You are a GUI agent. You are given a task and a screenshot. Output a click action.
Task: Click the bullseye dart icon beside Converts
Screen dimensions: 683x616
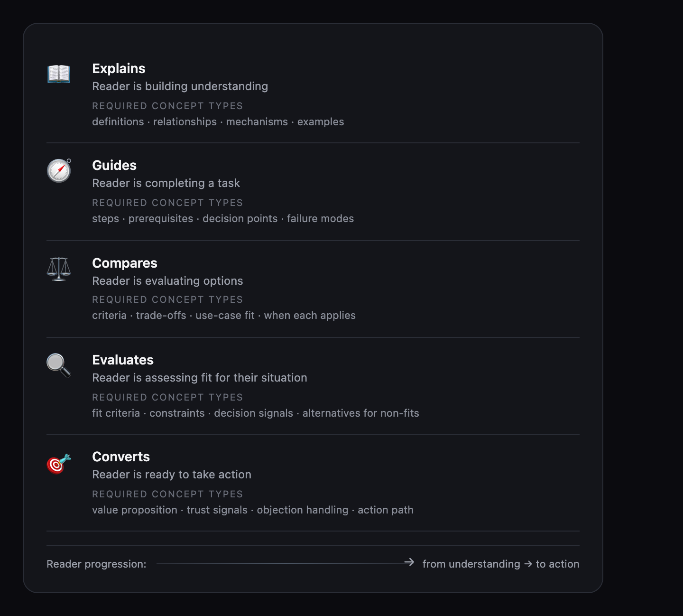(59, 463)
